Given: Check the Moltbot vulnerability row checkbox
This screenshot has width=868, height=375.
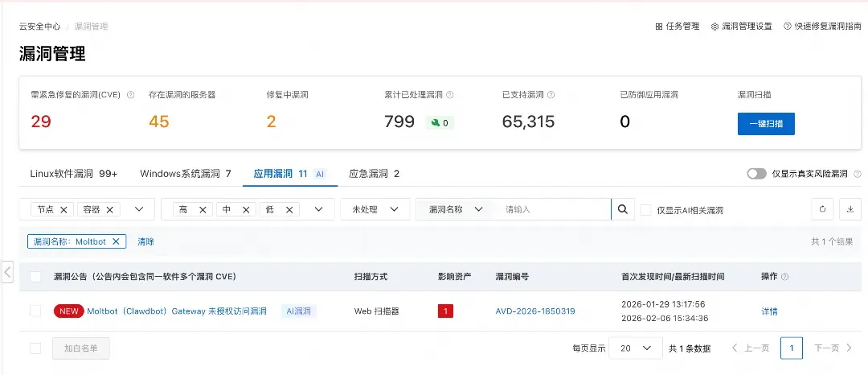Looking at the screenshot, I should [35, 311].
